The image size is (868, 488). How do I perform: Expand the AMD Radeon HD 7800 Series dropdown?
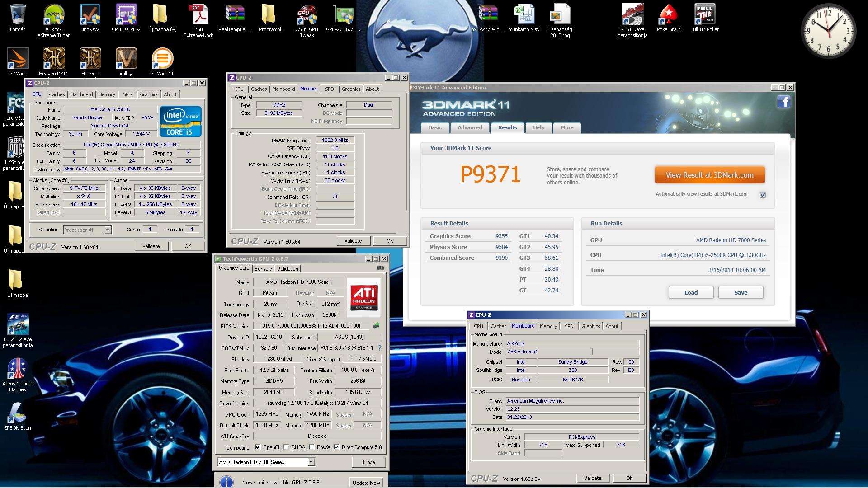311,462
